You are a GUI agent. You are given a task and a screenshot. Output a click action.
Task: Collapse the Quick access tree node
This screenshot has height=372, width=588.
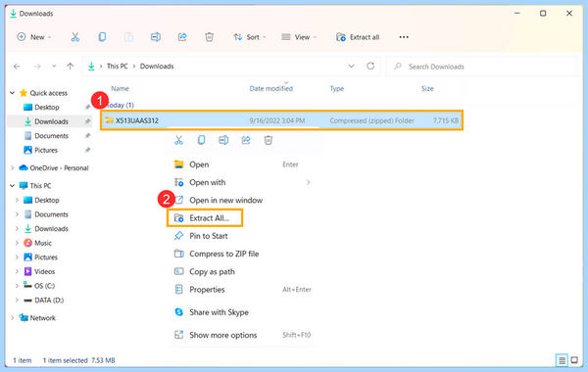13,93
